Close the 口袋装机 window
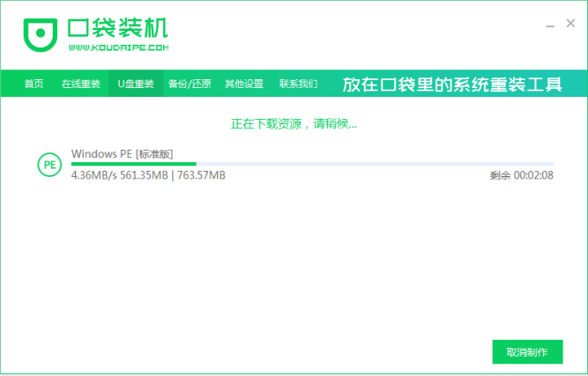588x376 pixels. pyautogui.click(x=570, y=24)
